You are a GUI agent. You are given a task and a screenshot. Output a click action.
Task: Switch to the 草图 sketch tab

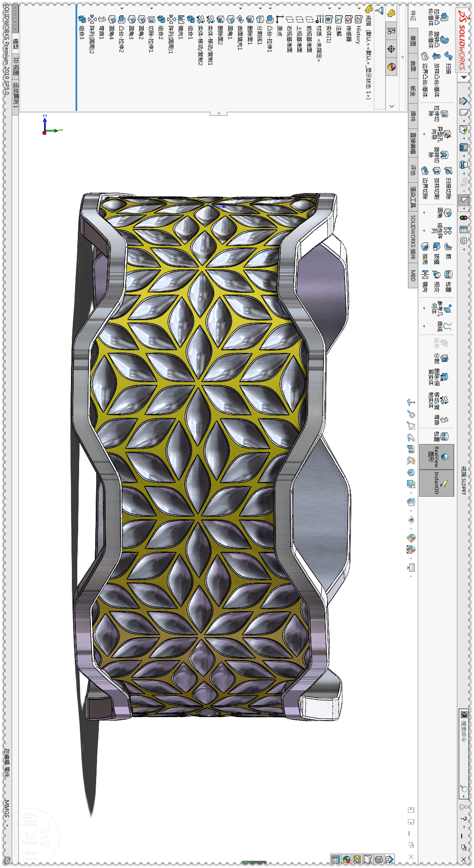413,40
